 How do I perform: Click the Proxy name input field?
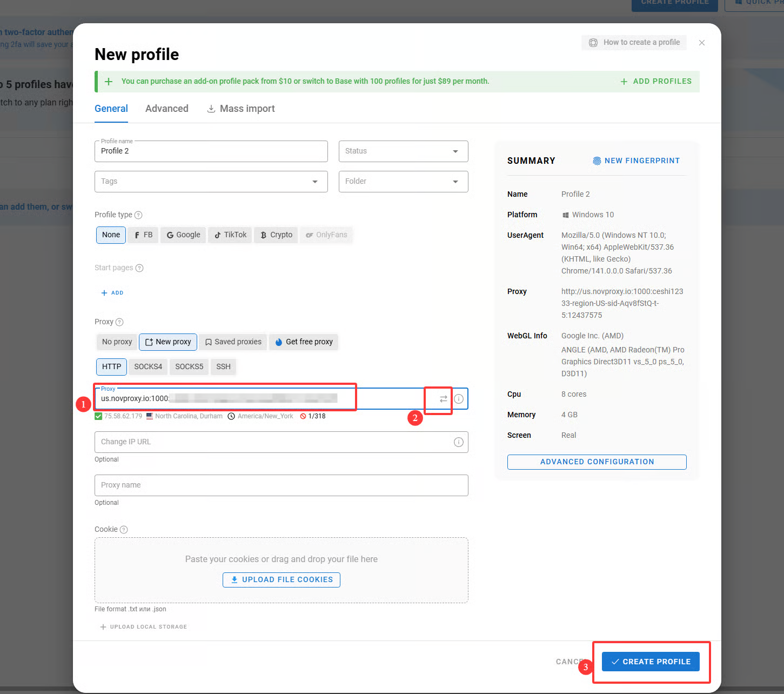[x=281, y=485]
